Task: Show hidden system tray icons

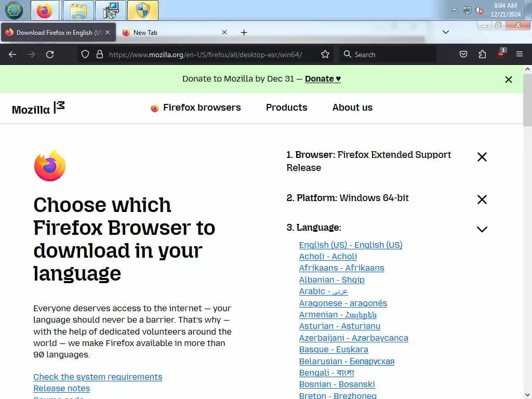Action: tap(454, 10)
